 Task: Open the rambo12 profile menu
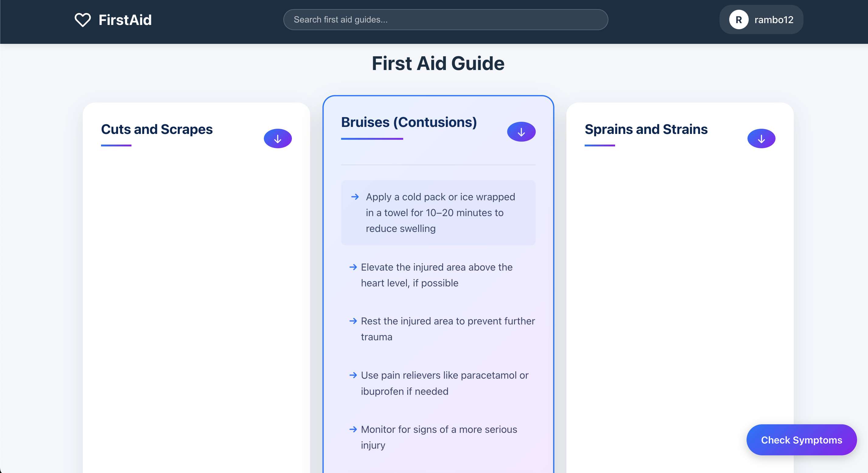coord(761,19)
